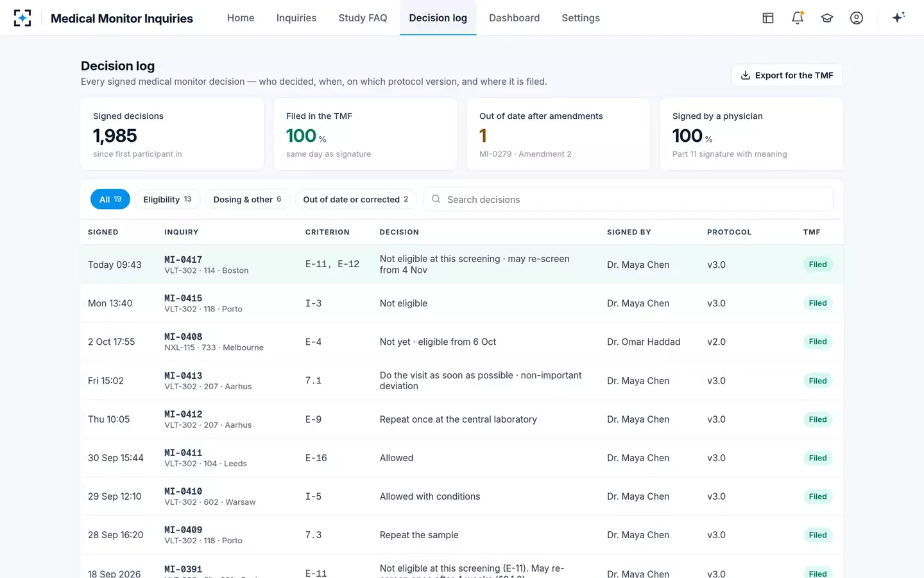Screen dimensions: 924x578
Task: Go to the Dashboard tab
Action: [x=514, y=18]
